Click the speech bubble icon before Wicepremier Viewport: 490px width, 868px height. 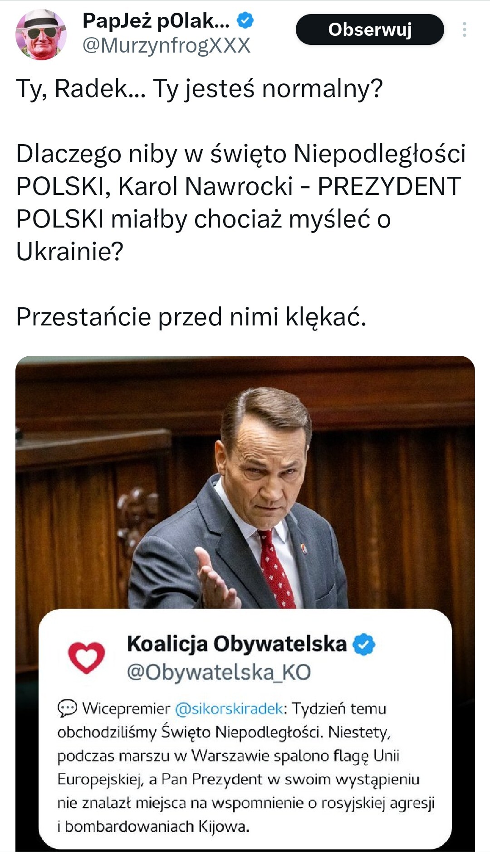tap(67, 708)
